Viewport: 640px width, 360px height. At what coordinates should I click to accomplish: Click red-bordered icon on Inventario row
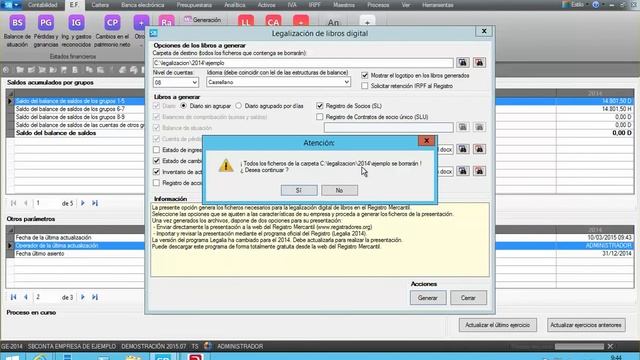click(x=479, y=171)
